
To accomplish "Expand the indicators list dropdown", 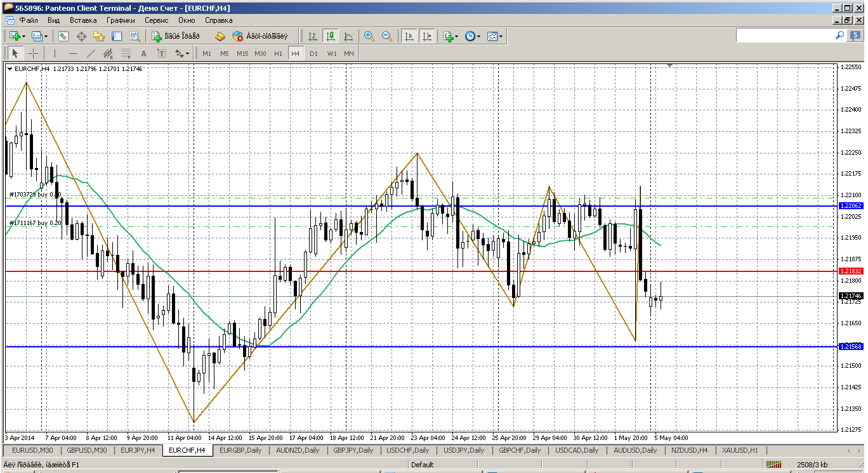I will click(457, 37).
